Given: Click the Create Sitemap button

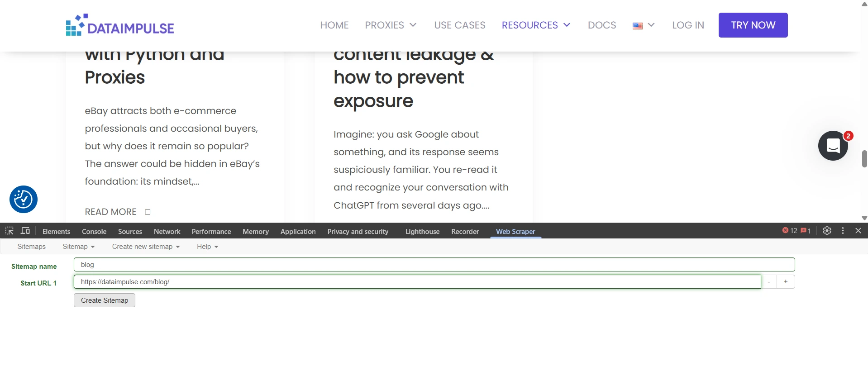Looking at the screenshot, I should point(105,300).
